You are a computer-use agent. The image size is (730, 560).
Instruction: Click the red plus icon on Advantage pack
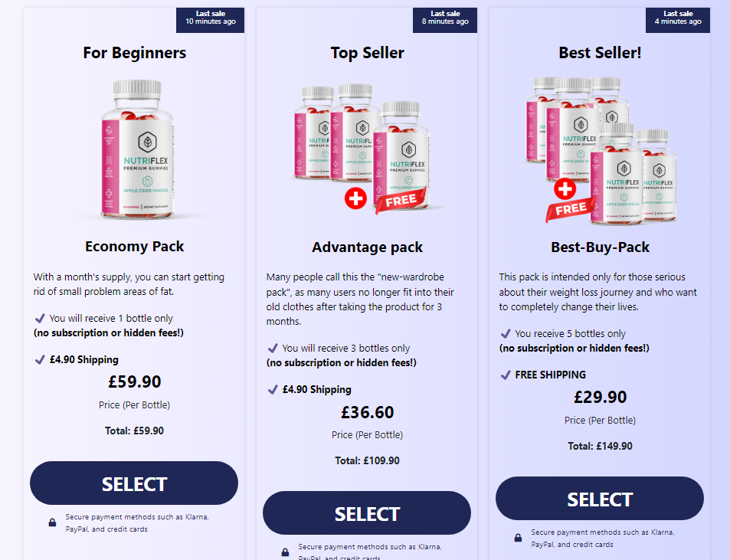click(355, 198)
